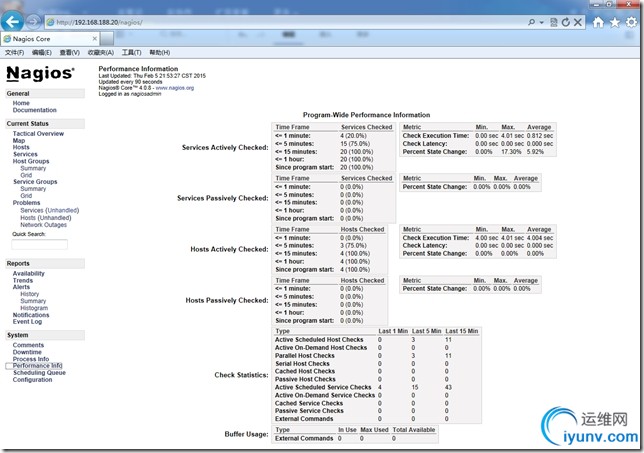
Task: Open the address bar dropdown arrow
Action: (542, 23)
